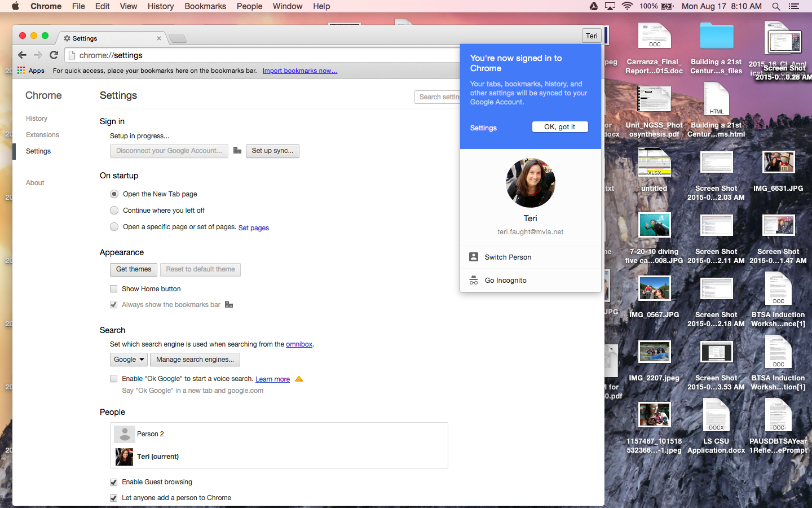
Task: Click Manage search engines button
Action: pos(195,360)
